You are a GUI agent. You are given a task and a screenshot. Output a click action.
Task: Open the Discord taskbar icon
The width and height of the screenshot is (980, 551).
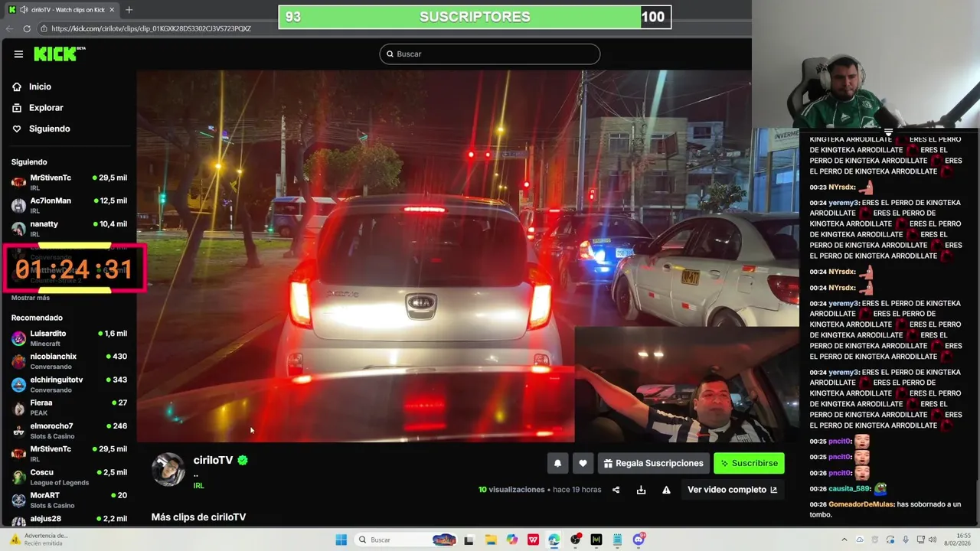pyautogui.click(x=639, y=540)
